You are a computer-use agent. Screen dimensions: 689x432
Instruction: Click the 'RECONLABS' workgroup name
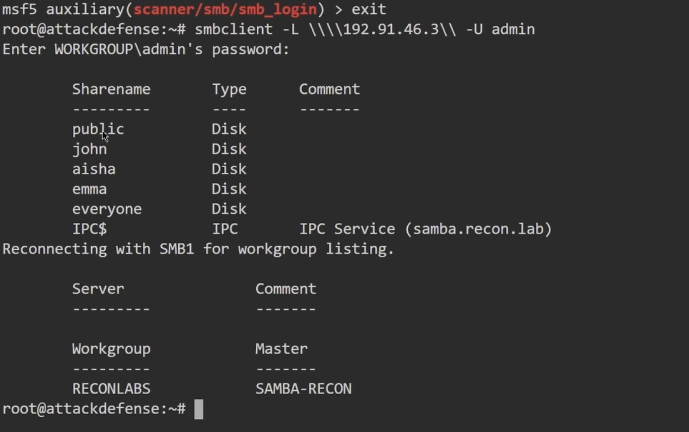[111, 389]
